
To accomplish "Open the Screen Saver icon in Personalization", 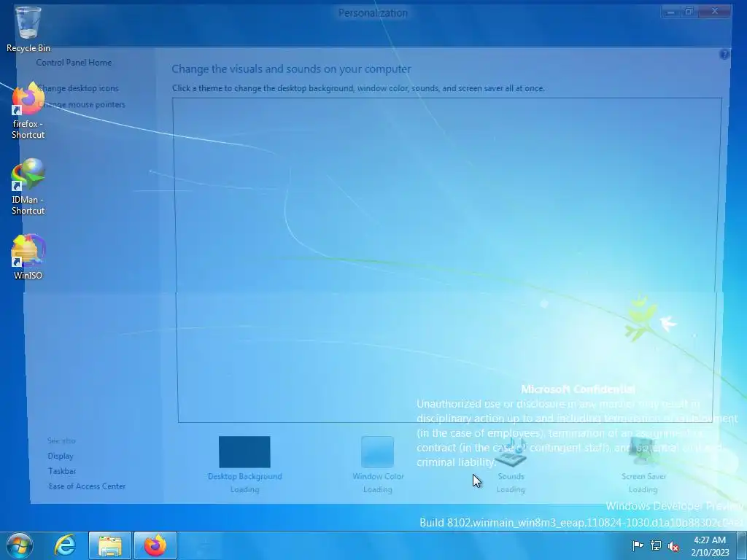I will coord(643,452).
